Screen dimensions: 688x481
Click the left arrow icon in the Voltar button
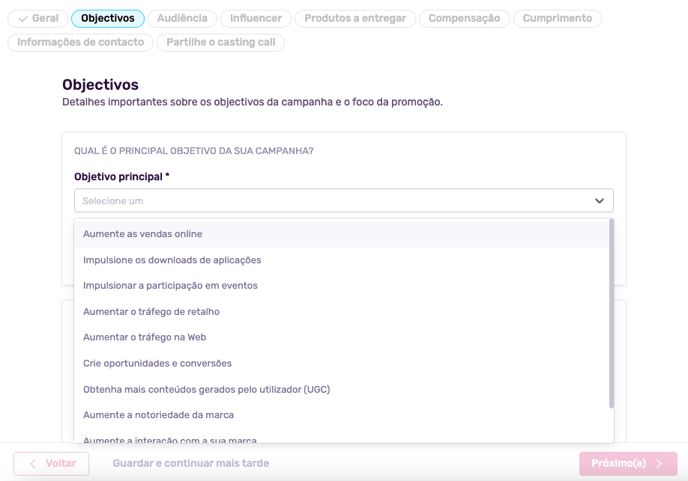(x=33, y=464)
